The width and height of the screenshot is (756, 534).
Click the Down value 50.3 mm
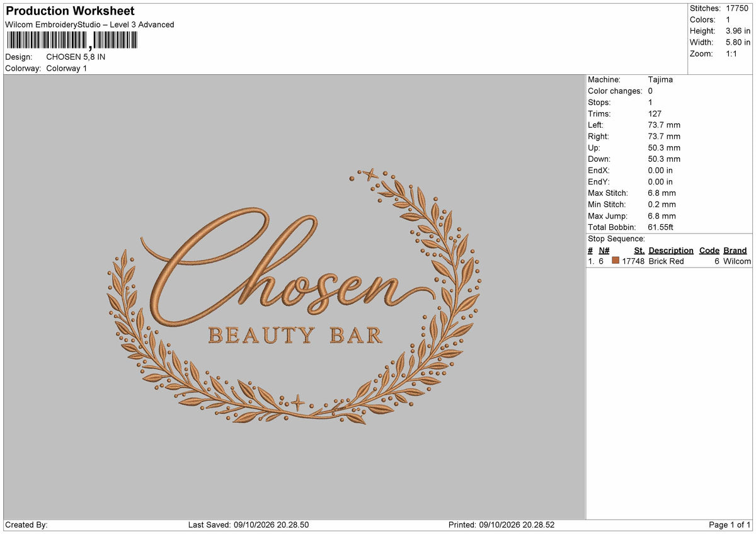664,159
